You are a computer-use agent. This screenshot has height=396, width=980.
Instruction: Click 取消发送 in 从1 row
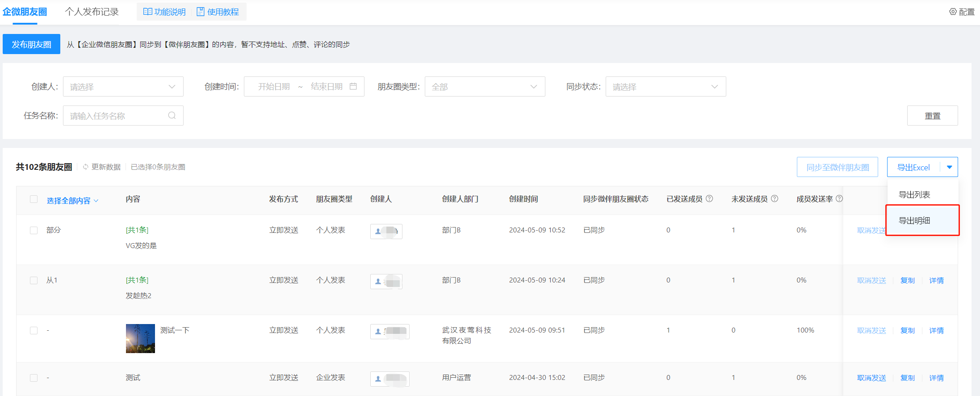pyautogui.click(x=871, y=280)
